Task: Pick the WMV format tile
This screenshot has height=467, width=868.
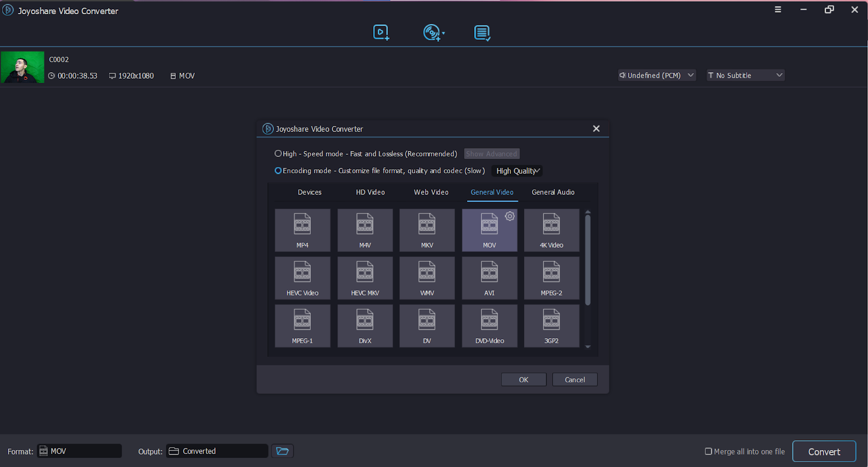Action: 427,278
